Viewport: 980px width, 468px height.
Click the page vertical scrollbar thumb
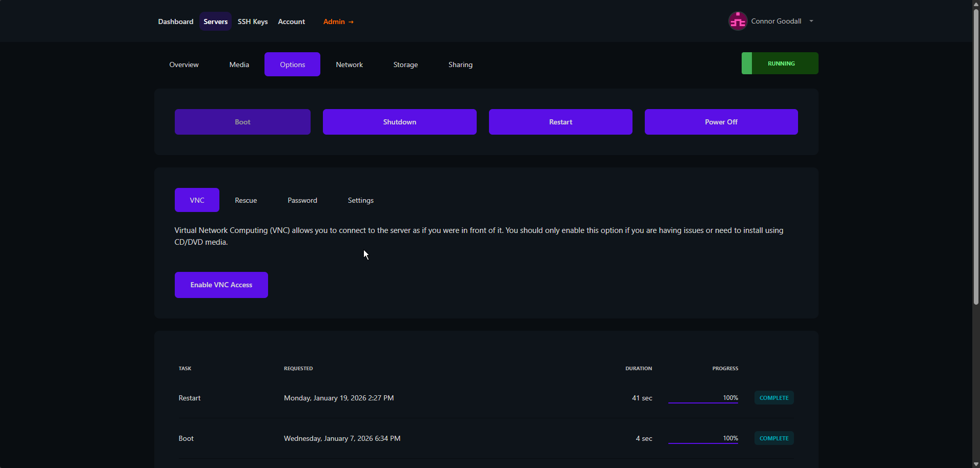tap(976, 157)
